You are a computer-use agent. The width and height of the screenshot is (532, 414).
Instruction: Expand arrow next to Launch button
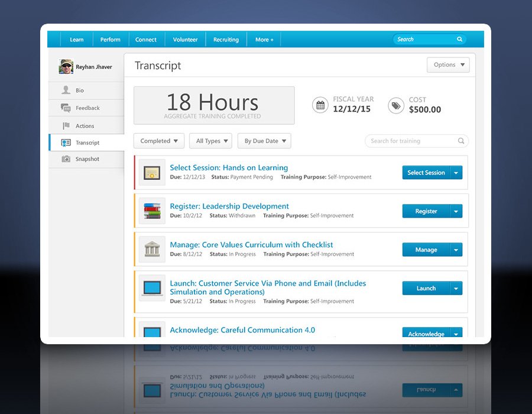point(456,289)
